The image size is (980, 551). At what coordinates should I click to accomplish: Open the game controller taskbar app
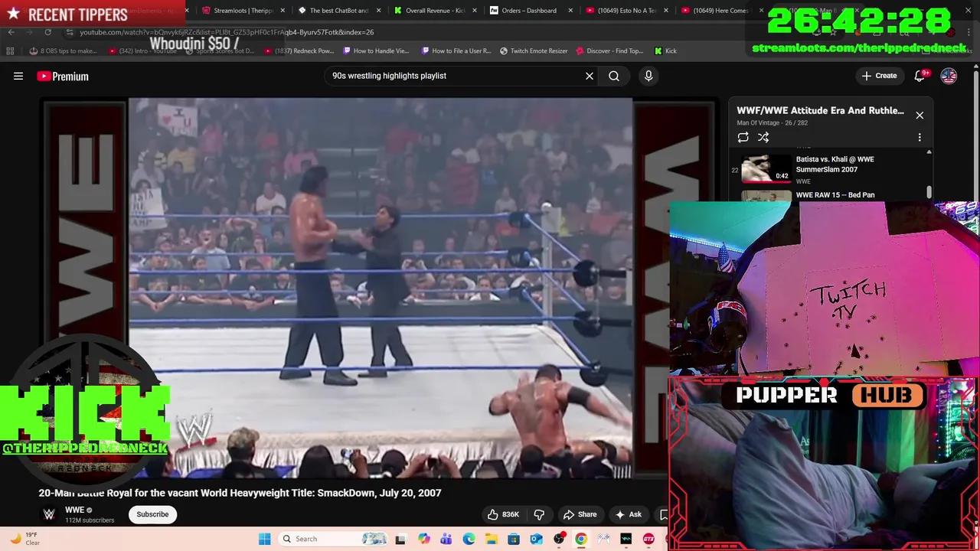point(604,539)
